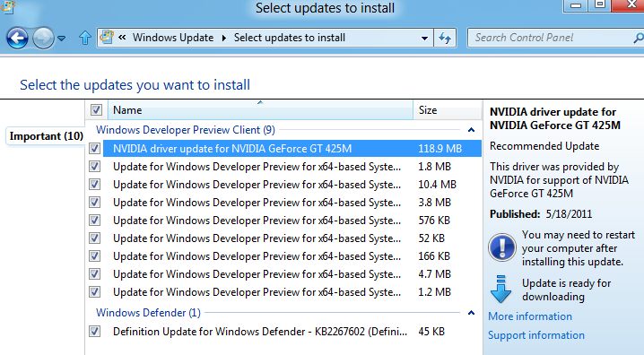Uncheck the NVIDIA driver update checkbox
This screenshot has height=355, width=644.
95,149
